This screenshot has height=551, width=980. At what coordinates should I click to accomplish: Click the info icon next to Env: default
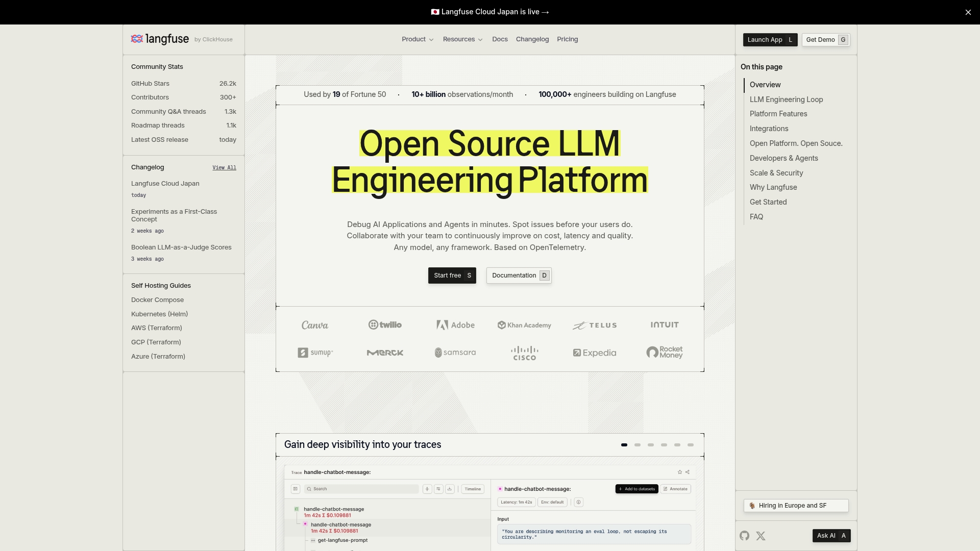pyautogui.click(x=579, y=502)
